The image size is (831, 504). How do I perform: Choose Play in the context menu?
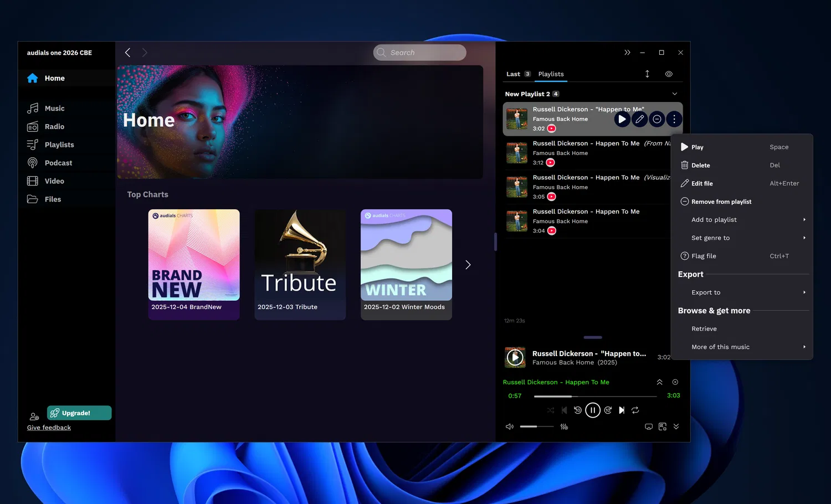click(x=742, y=147)
